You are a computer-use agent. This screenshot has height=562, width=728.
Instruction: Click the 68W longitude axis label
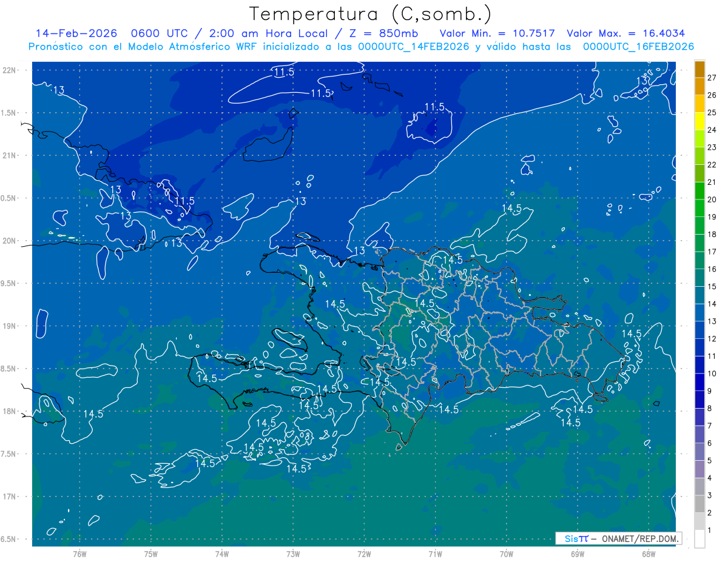649,554
